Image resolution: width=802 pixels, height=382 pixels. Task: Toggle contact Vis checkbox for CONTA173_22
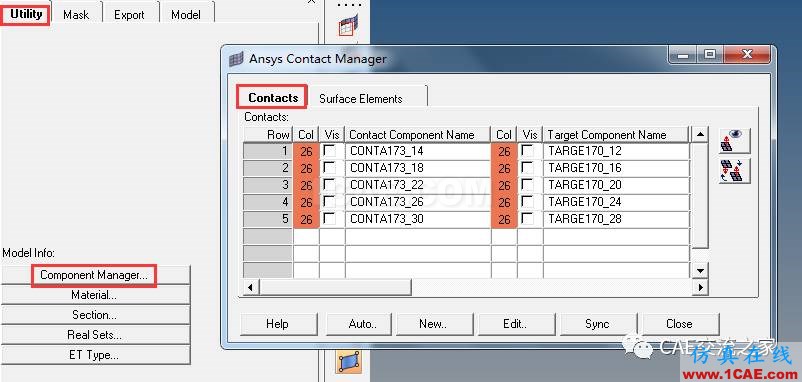click(x=330, y=185)
